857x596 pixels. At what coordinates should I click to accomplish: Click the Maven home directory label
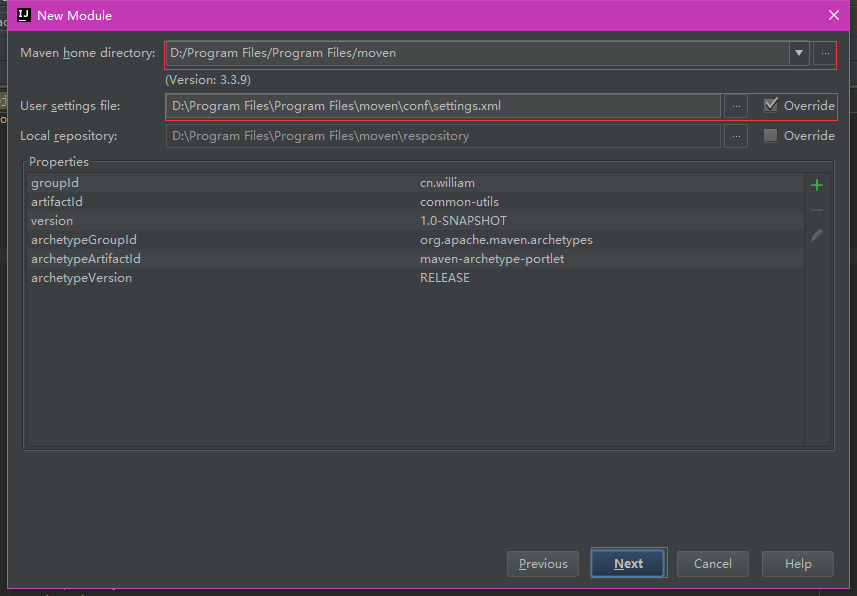click(88, 53)
